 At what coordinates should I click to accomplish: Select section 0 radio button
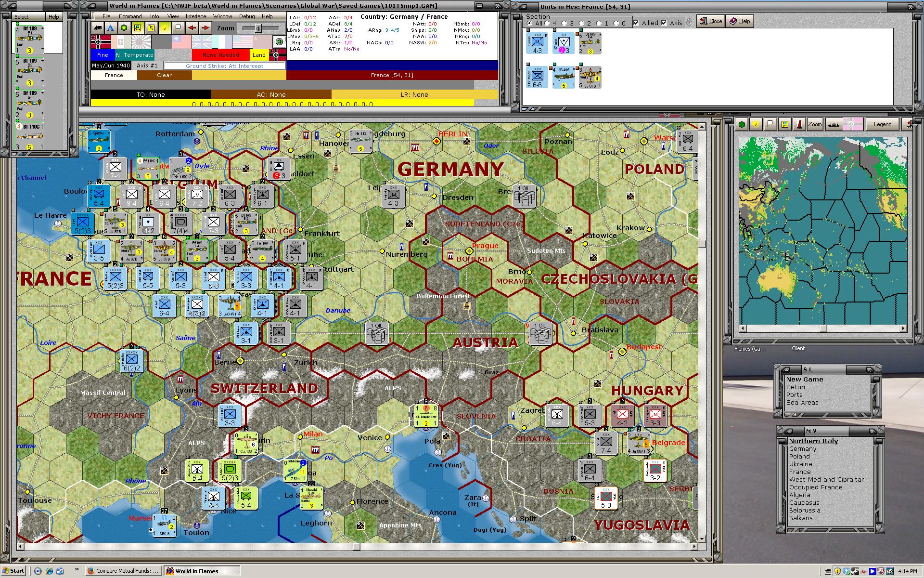click(x=616, y=23)
